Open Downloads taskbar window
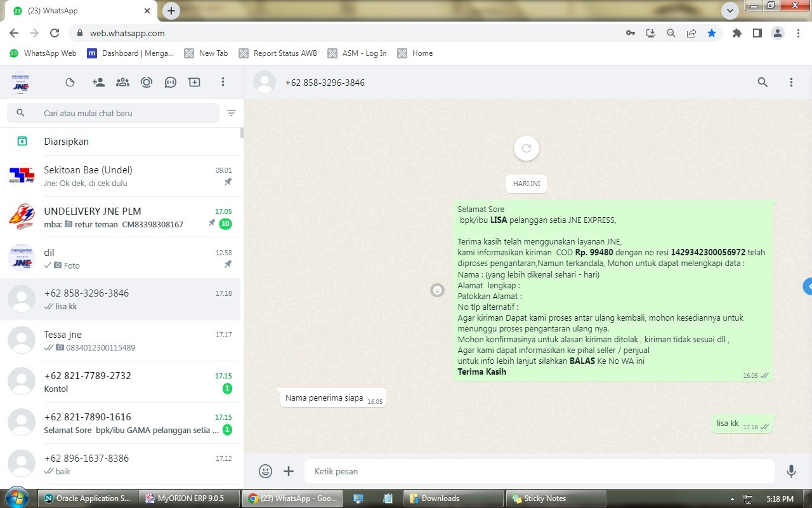Screen dimensions: 812x508 pos(454,498)
